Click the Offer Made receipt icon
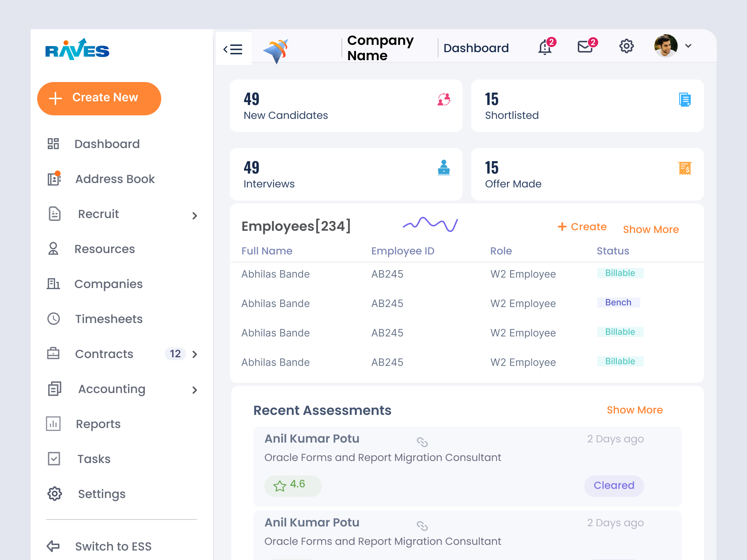Viewport: 747px width, 560px height. click(685, 168)
